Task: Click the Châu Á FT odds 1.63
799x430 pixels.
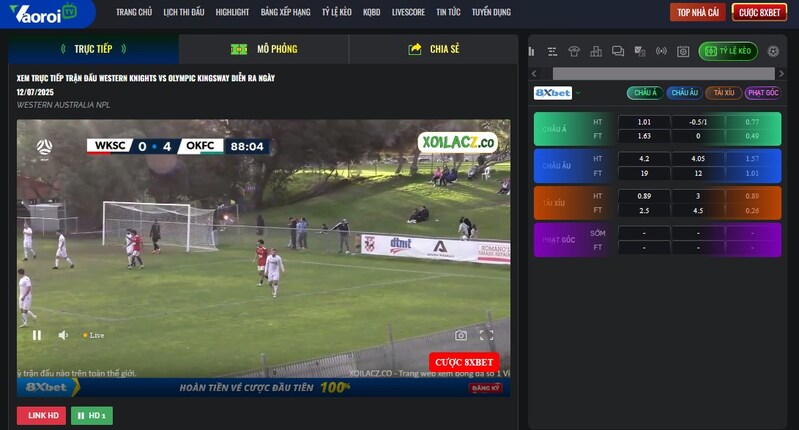Action: pyautogui.click(x=644, y=136)
